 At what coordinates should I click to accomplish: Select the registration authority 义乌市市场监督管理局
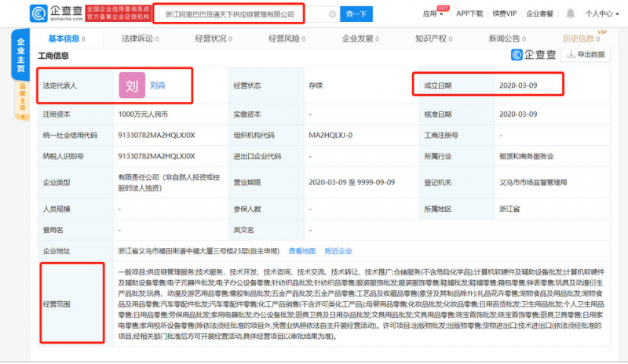point(533,182)
